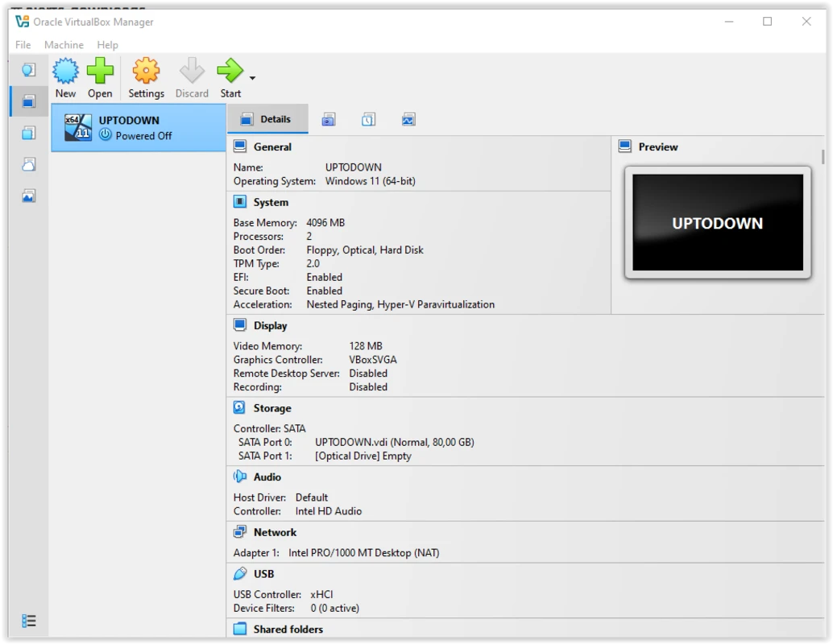Collapse the System section header

tap(267, 202)
